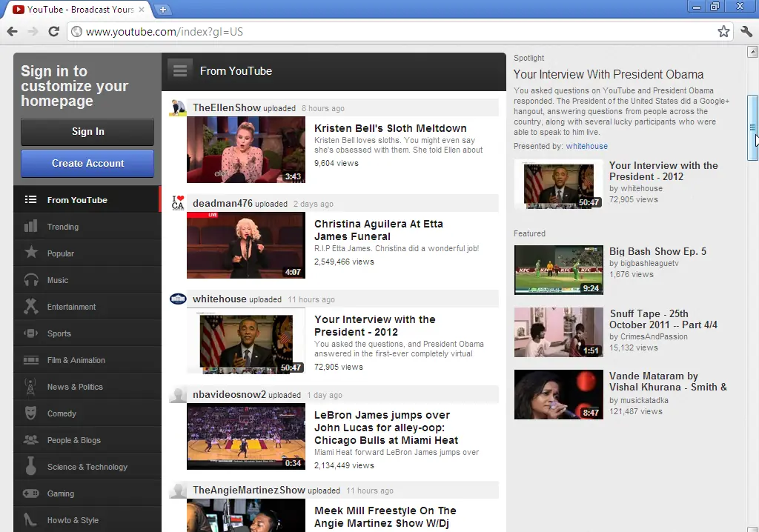This screenshot has width=759, height=532.
Task: Click the Science & Technology flask icon
Action: 30,465
